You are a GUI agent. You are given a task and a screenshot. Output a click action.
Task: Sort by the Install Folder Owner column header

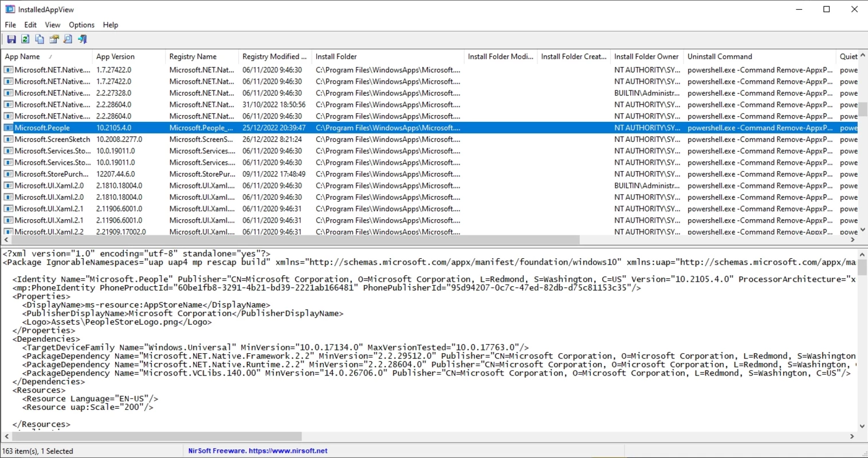(x=646, y=57)
